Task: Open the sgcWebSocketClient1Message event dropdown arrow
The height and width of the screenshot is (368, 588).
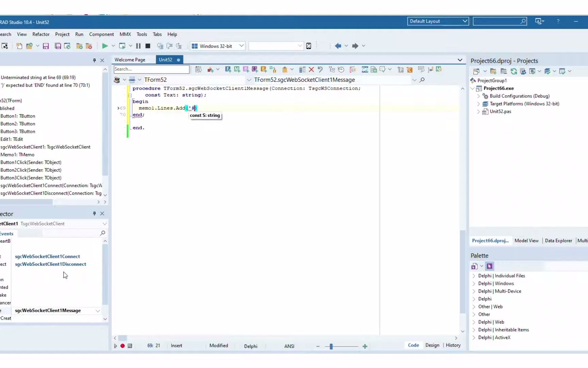Action: click(98, 311)
